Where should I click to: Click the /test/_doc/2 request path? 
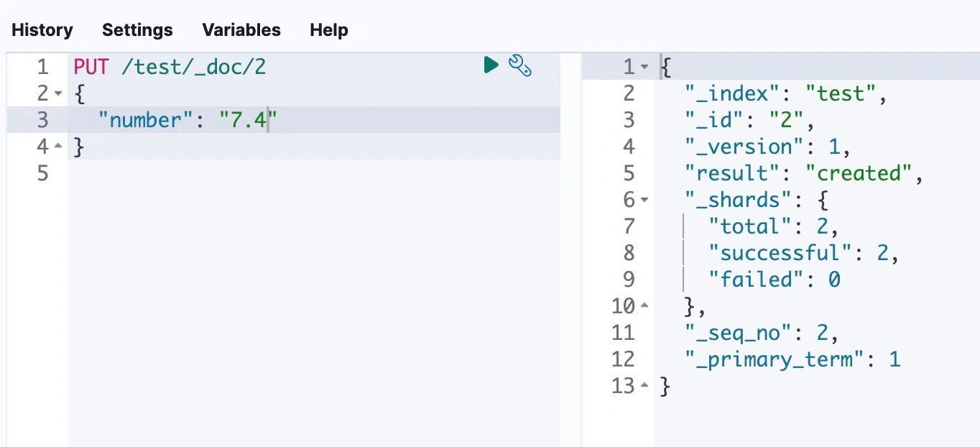[x=194, y=67]
